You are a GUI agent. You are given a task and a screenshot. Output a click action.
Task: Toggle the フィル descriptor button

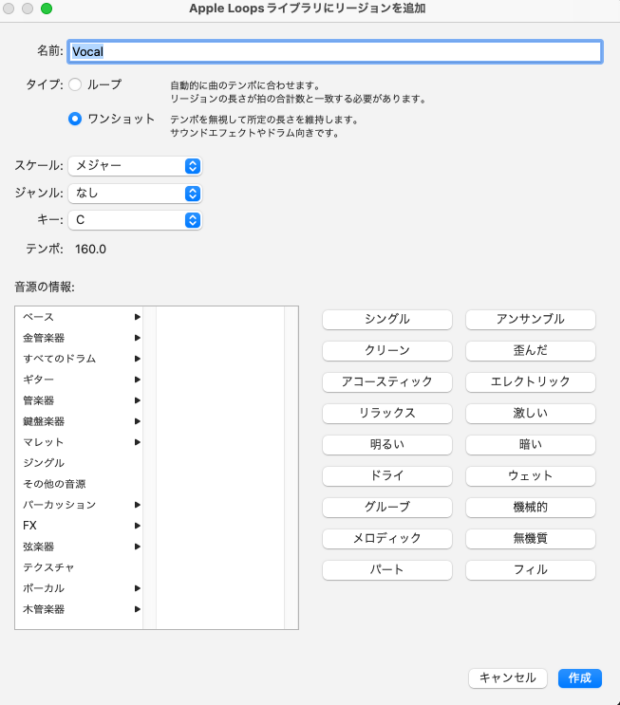pyautogui.click(x=531, y=570)
